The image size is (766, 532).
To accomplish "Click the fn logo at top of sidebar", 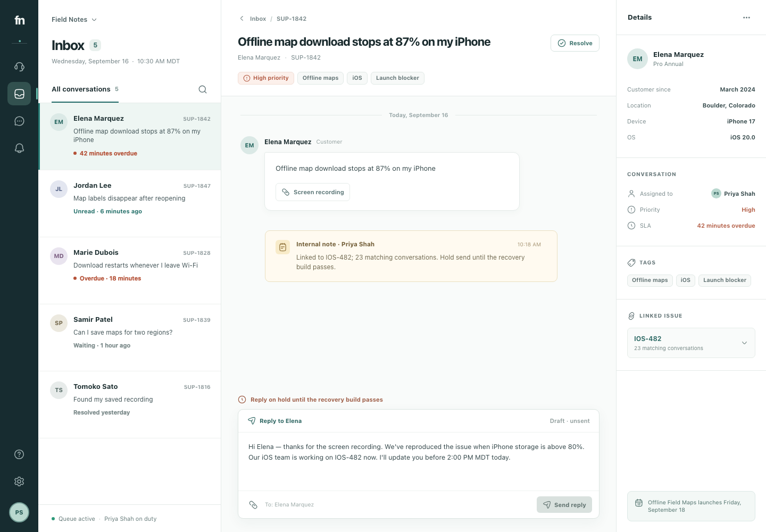I will (x=19, y=20).
